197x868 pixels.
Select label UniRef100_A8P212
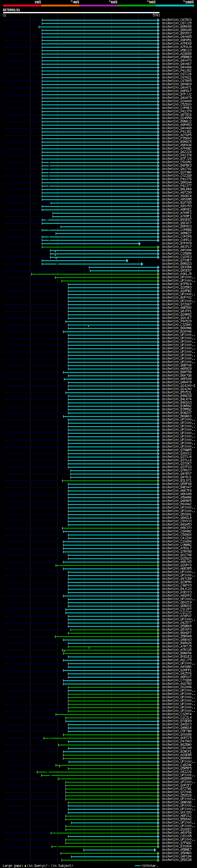[x=177, y=816]
